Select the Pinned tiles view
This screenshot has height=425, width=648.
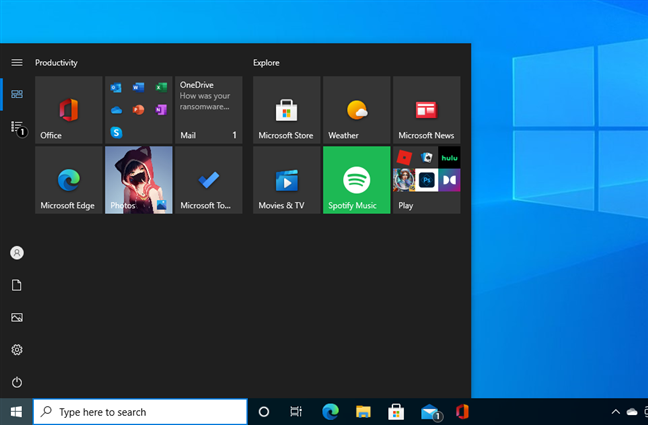(x=17, y=94)
